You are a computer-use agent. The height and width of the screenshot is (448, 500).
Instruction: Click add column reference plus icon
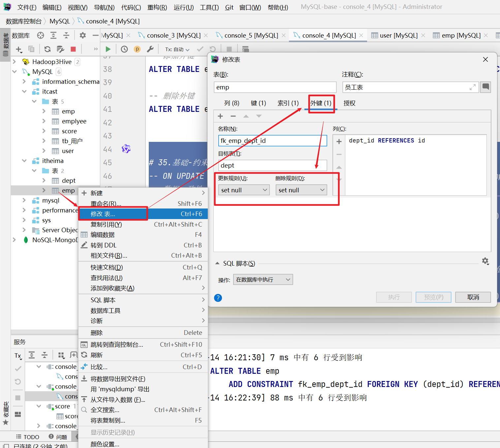[x=339, y=142]
